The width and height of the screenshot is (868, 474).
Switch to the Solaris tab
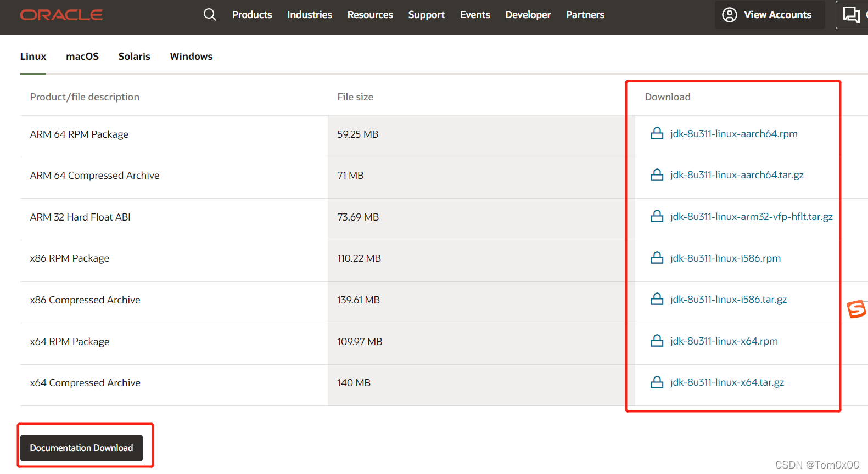(x=135, y=57)
